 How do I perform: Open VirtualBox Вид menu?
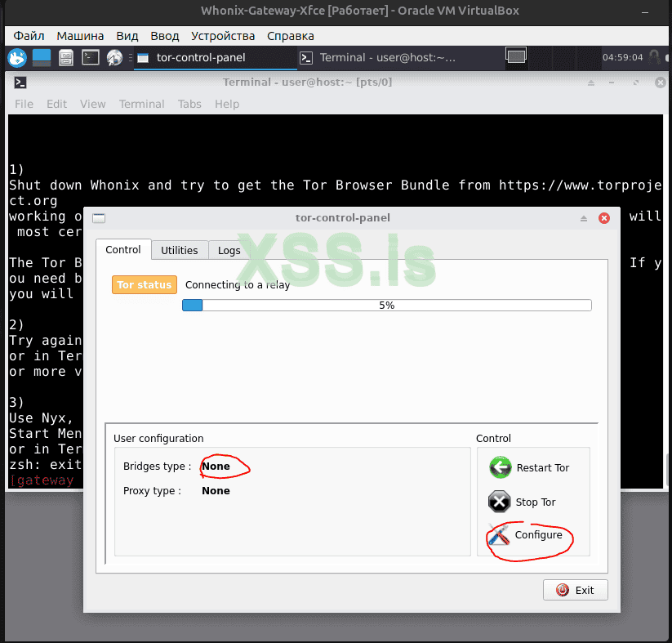(127, 36)
